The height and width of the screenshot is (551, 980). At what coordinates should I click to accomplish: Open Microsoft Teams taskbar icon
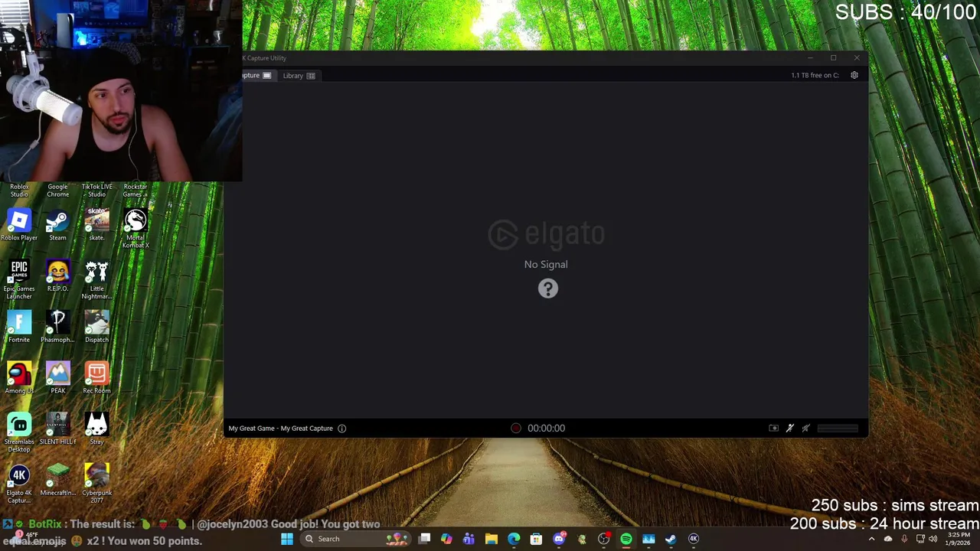[x=469, y=539]
